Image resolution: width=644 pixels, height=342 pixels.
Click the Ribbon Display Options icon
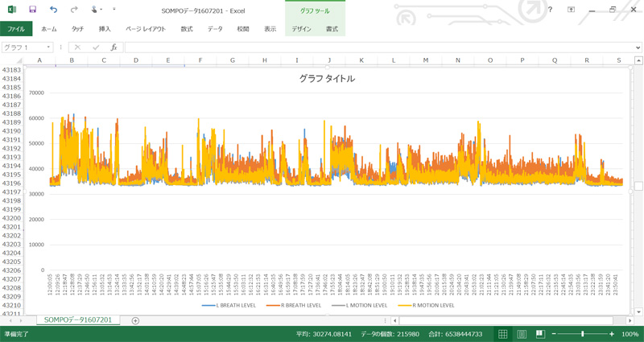coord(571,10)
